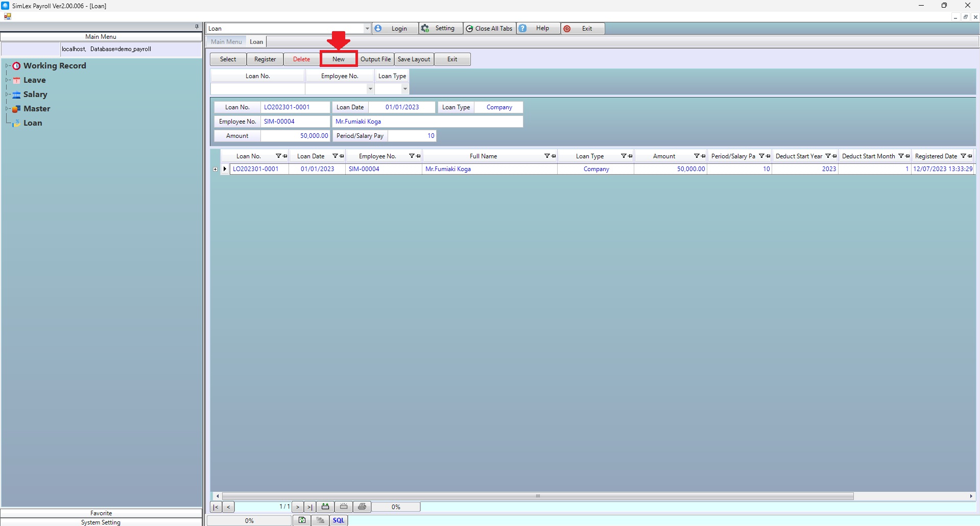This screenshot has width=980, height=526.
Task: Open Setting from the top toolbar
Action: tap(440, 29)
